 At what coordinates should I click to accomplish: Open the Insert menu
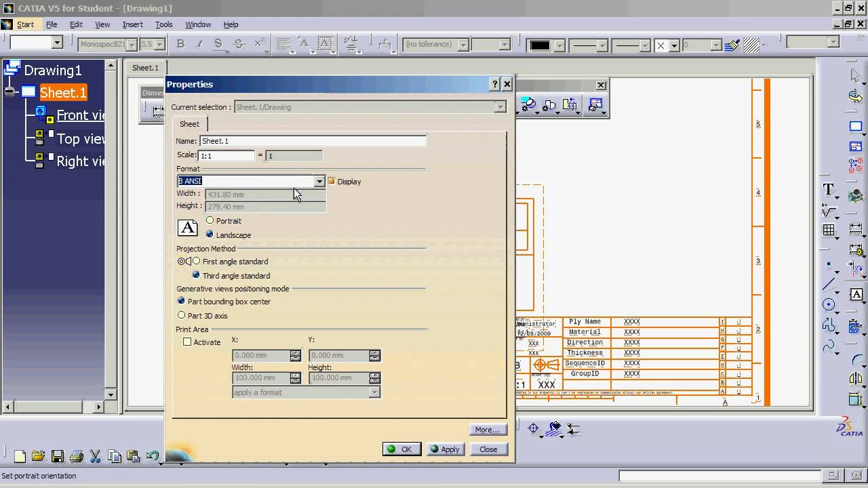point(133,24)
